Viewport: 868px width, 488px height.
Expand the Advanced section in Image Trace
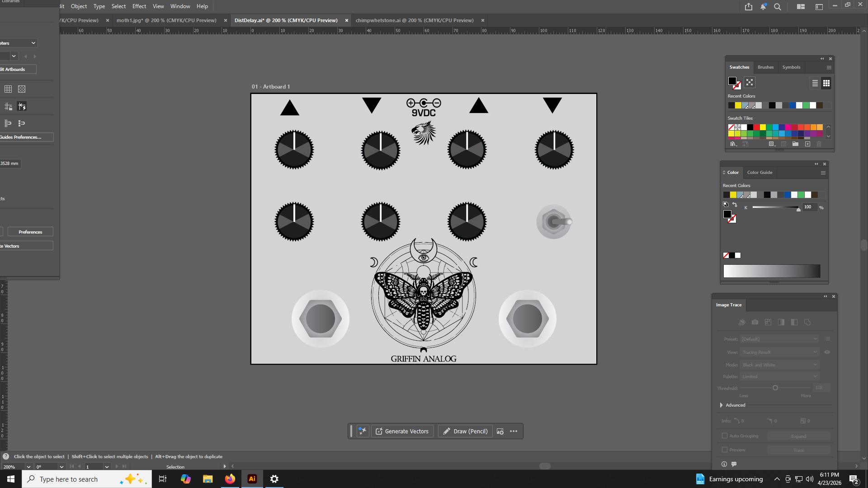click(722, 405)
